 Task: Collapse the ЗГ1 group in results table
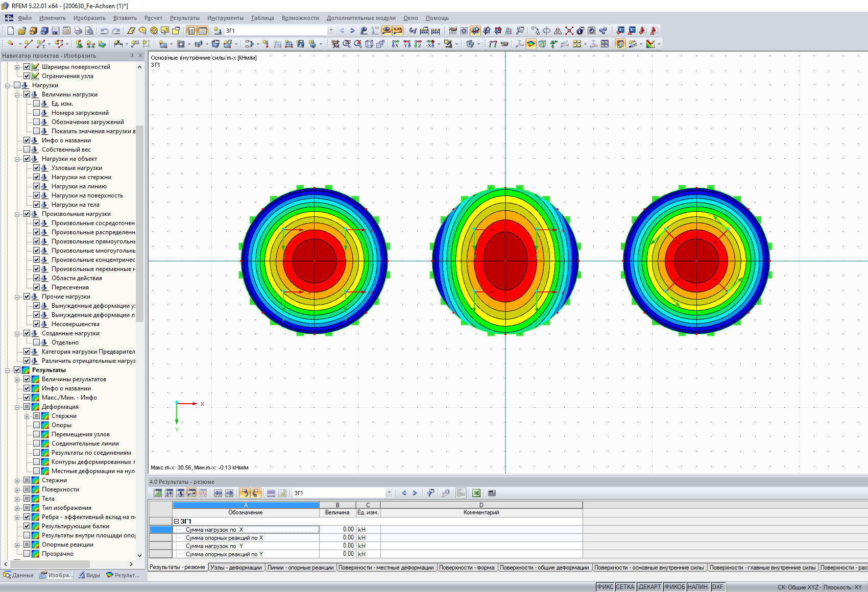point(176,522)
